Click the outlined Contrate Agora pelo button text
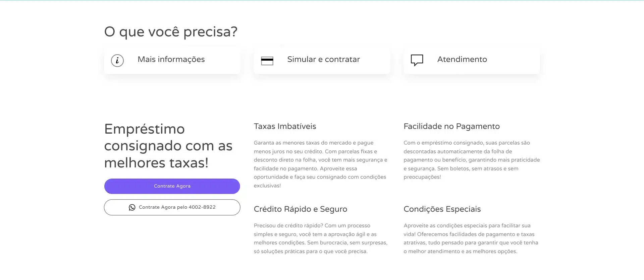 click(163, 207)
